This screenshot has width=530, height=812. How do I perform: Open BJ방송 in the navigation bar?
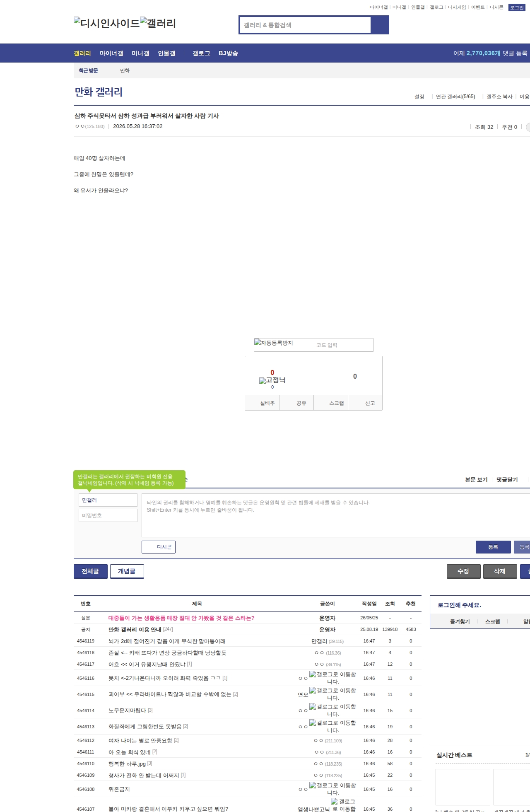point(228,53)
